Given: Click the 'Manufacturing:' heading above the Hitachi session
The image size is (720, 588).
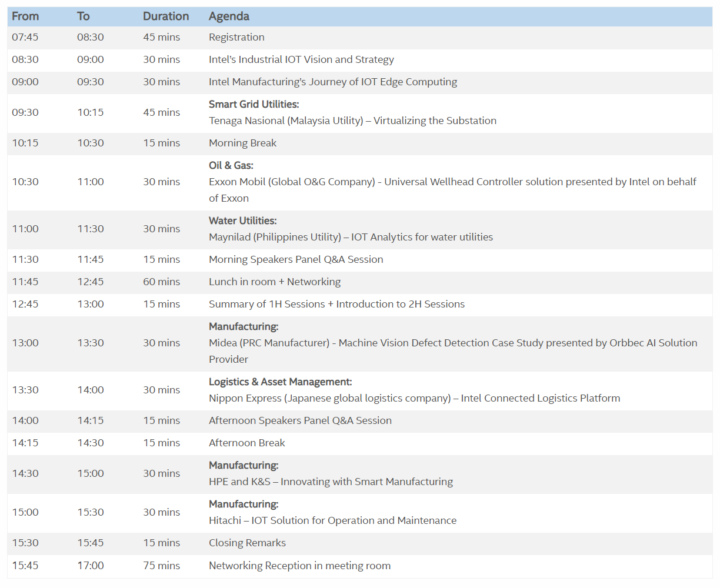Looking at the screenshot, I should tap(244, 504).
